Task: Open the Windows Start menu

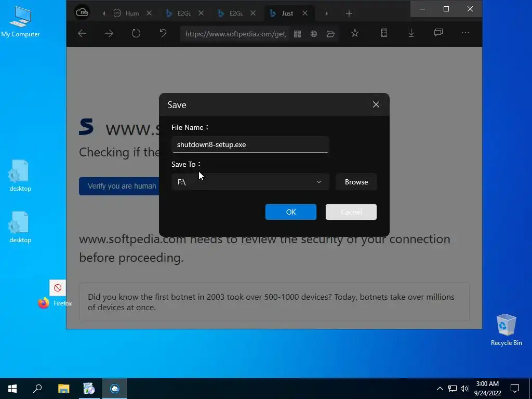Action: click(x=12, y=389)
